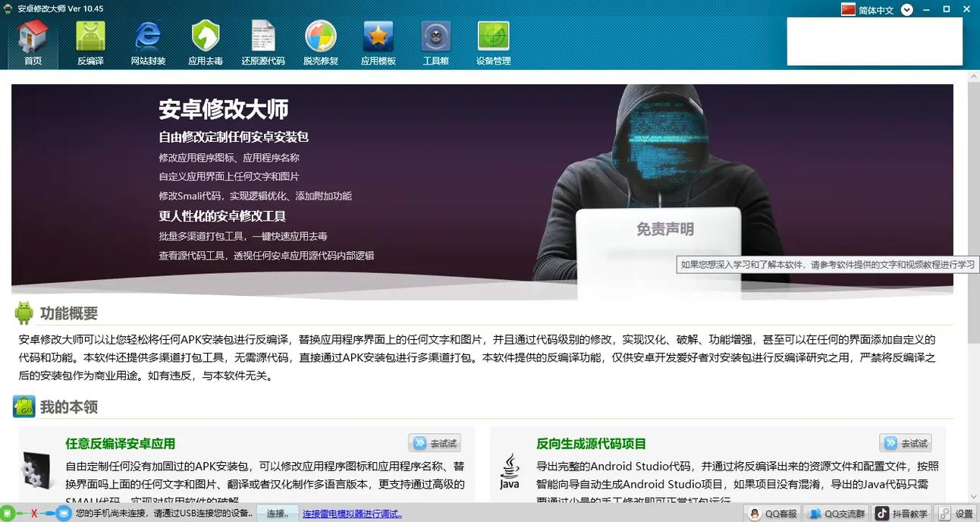Click 去试试 button for 任意反编译安卓应用

435,443
